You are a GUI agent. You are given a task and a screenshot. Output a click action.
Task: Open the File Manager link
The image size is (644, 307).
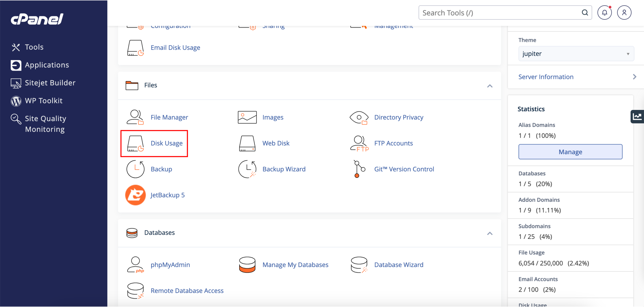(x=169, y=117)
